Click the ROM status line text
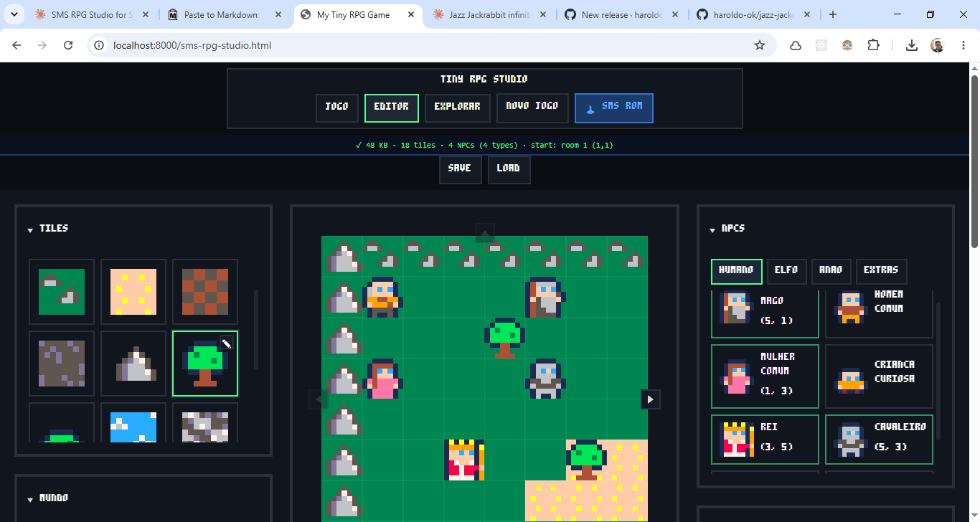Screen dimensions: 980x522 [484, 145]
